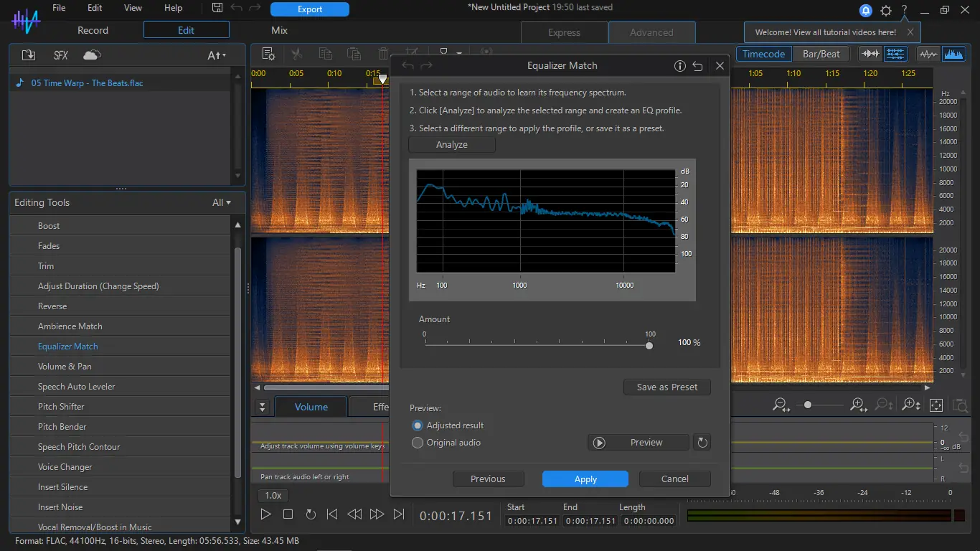Click the Amount slider handle
The height and width of the screenshot is (551, 980).
(649, 345)
